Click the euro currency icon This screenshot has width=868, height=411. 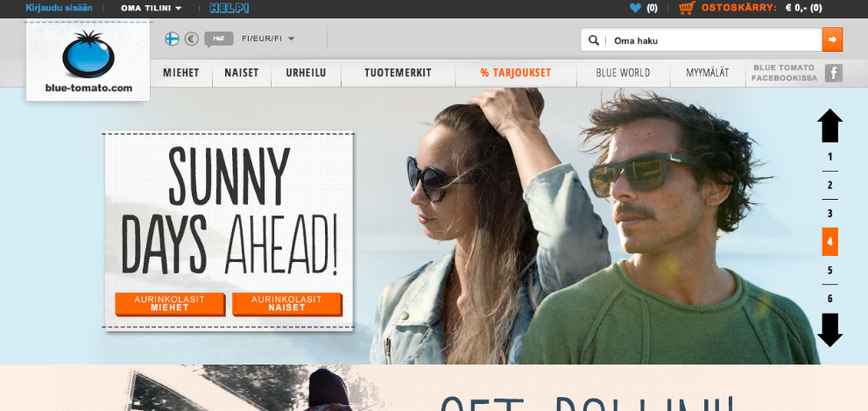pos(192,39)
